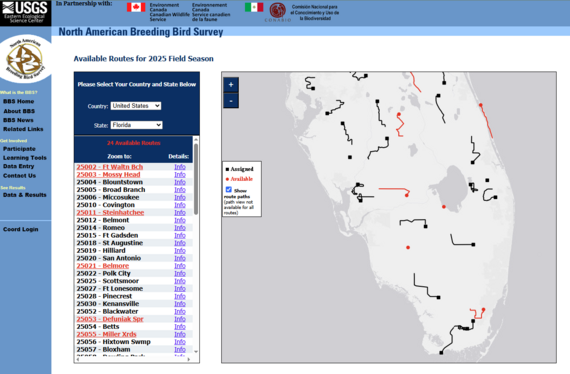The width and height of the screenshot is (570, 374).
Task: Open Data Entry in the sidebar
Action: point(19,166)
